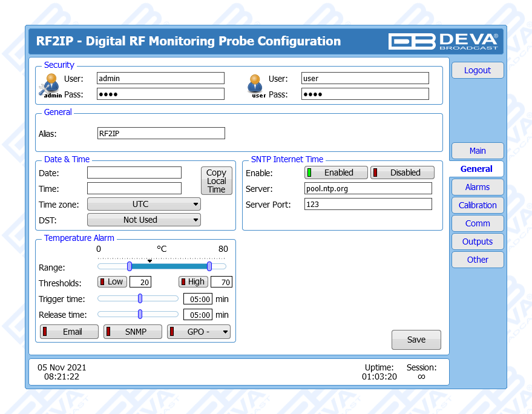Expand the DST dropdown
This screenshot has height=414, width=532.
[x=144, y=220]
